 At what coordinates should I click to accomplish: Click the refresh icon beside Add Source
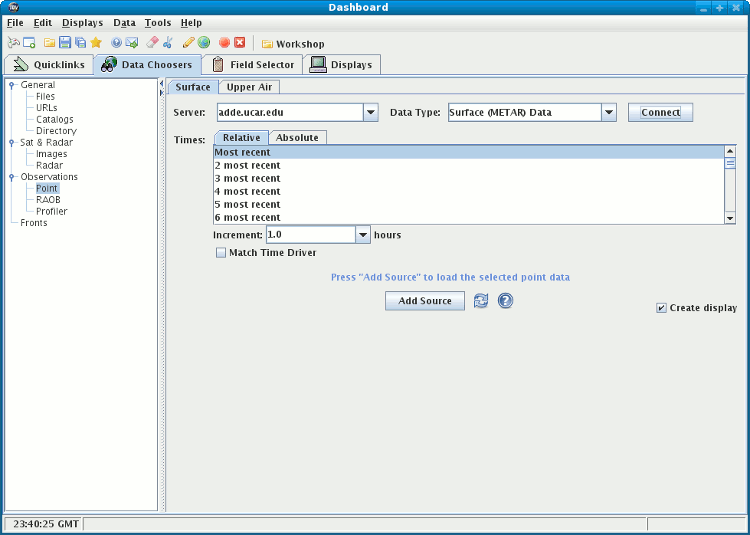click(481, 301)
